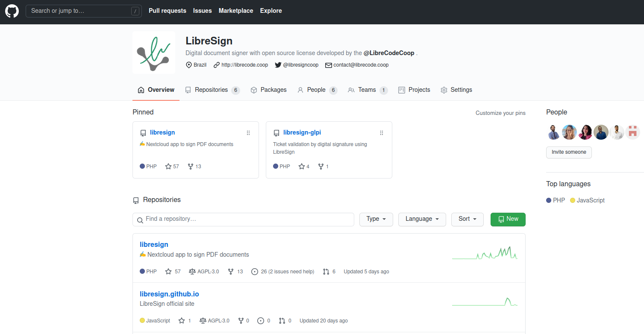
Task: Filter by JavaScript in Top languages
Action: point(588,200)
